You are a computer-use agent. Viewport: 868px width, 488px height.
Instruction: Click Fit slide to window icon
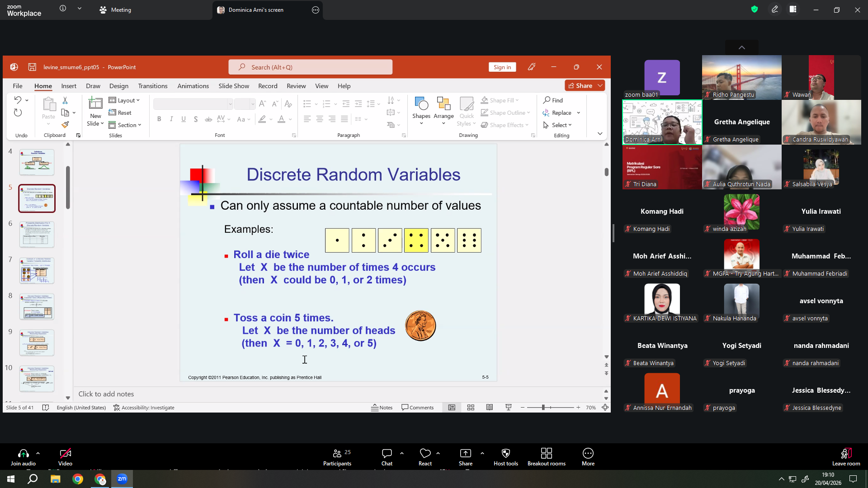[605, 408]
